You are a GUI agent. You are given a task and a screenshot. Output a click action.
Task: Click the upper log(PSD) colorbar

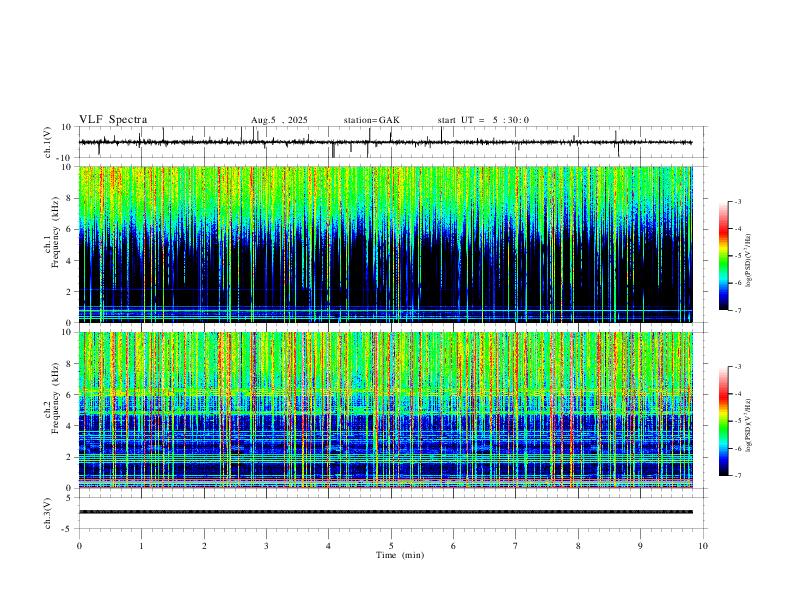[723, 256]
